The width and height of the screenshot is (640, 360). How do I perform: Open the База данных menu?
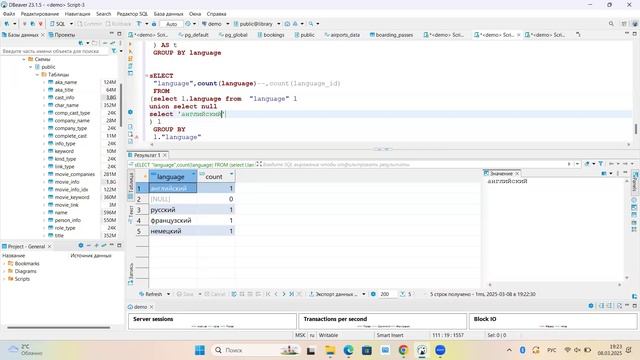point(168,14)
